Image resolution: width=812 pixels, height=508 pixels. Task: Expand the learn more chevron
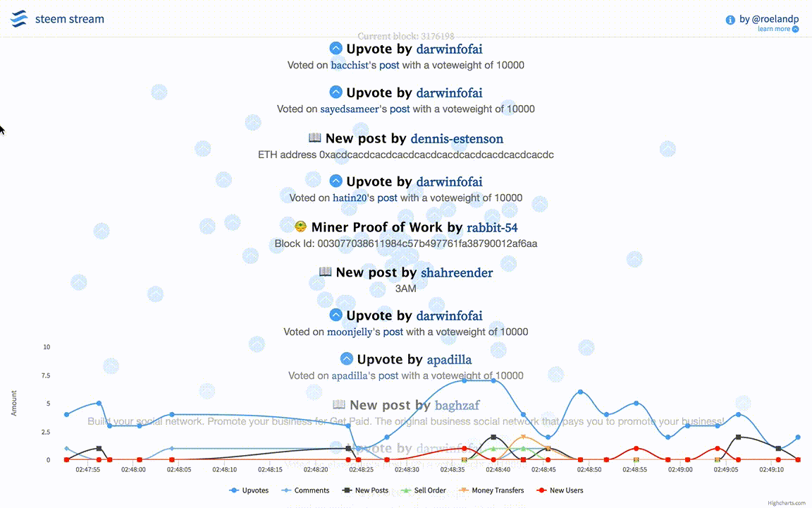tap(795, 30)
